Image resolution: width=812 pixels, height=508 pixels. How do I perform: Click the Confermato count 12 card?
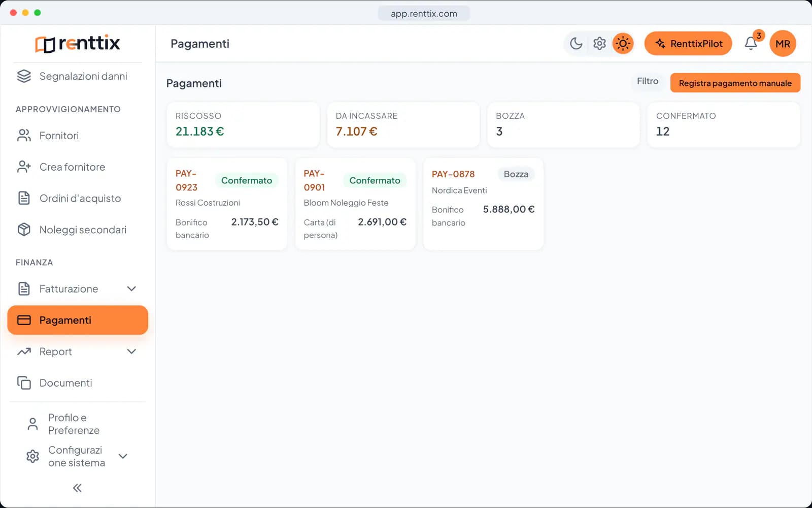coord(724,125)
